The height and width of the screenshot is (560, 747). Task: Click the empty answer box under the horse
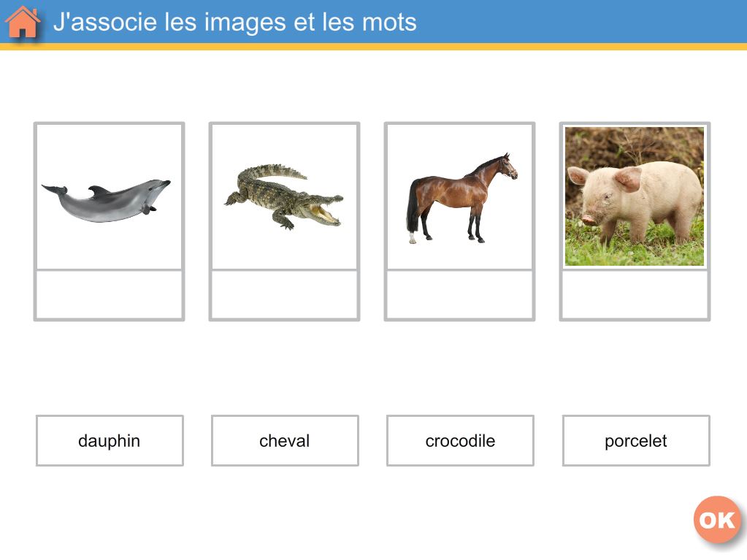[460, 295]
